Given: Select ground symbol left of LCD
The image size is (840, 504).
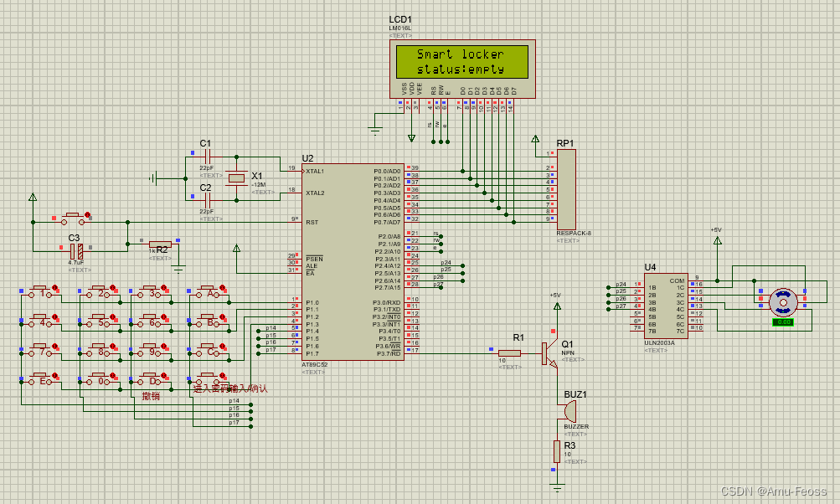Looking at the screenshot, I should click(375, 131).
